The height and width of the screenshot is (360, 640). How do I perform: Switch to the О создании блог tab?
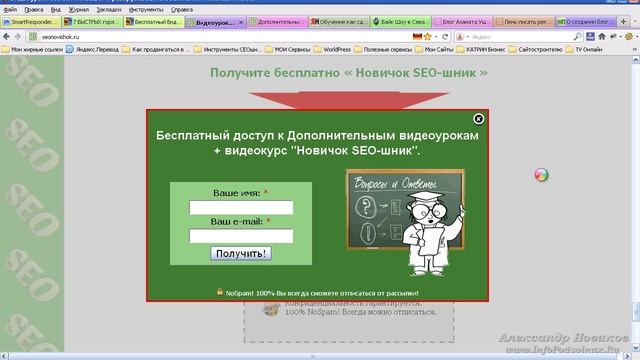click(x=585, y=22)
